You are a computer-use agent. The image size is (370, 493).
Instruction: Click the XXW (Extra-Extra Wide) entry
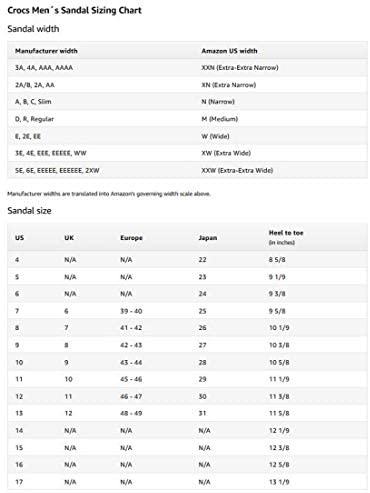(237, 170)
